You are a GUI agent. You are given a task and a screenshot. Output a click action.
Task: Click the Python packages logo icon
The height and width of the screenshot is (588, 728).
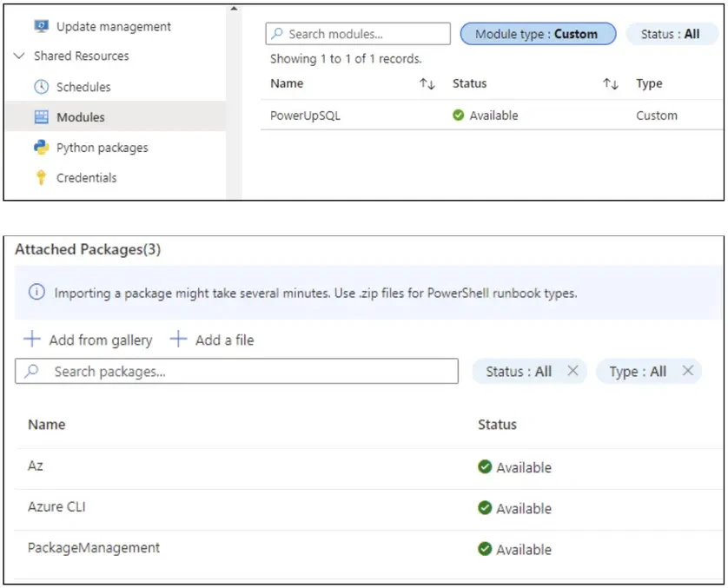pyautogui.click(x=42, y=147)
